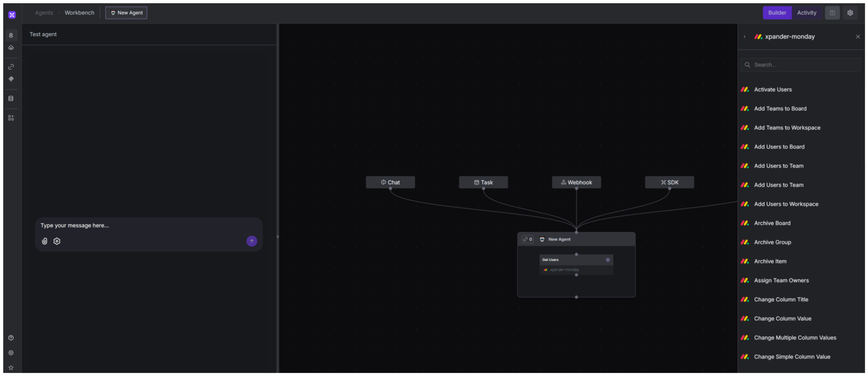Viewport: 868px width, 376px height.
Task: Open the New Agent selector in header
Action: [x=126, y=13]
